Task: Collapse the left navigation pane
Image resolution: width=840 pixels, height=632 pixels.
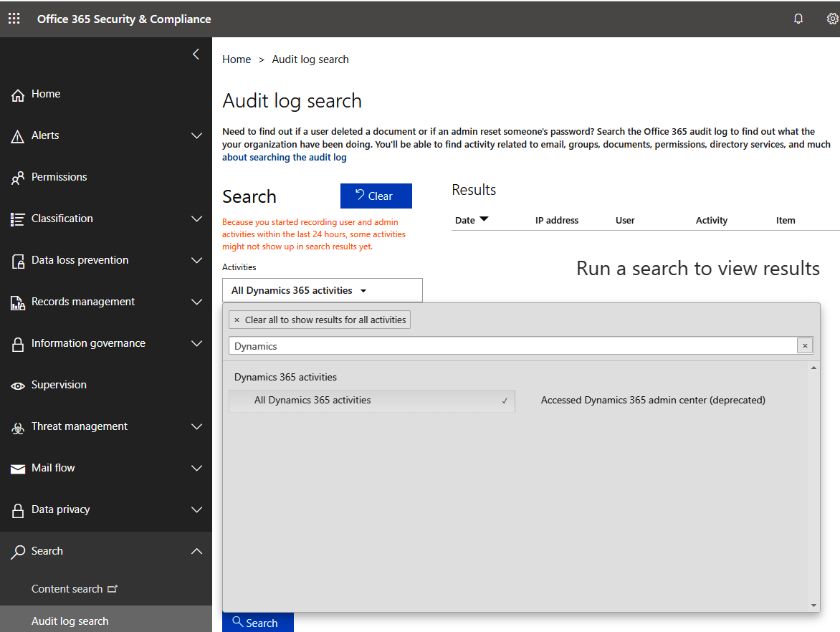Action: click(x=196, y=54)
